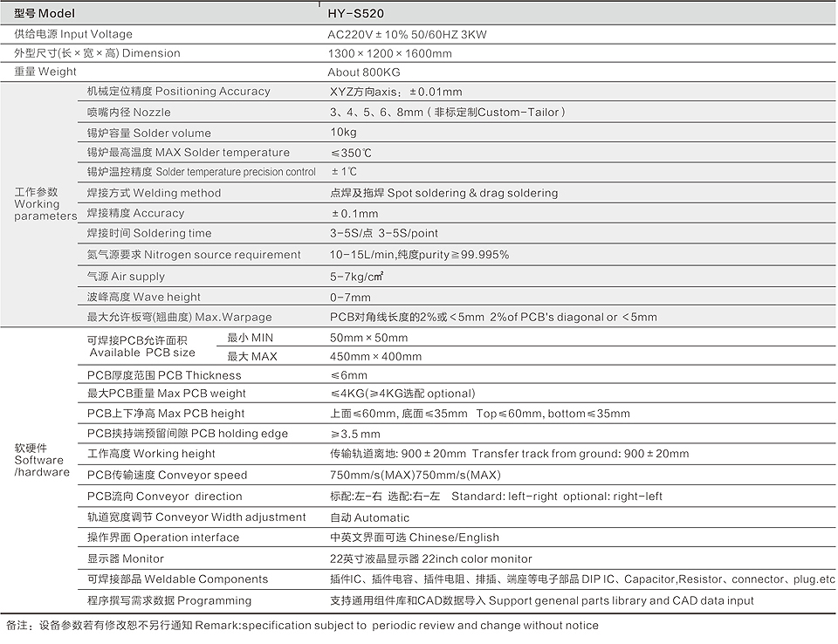Select the 1300 × 1200 × 1600mm value

point(389,53)
